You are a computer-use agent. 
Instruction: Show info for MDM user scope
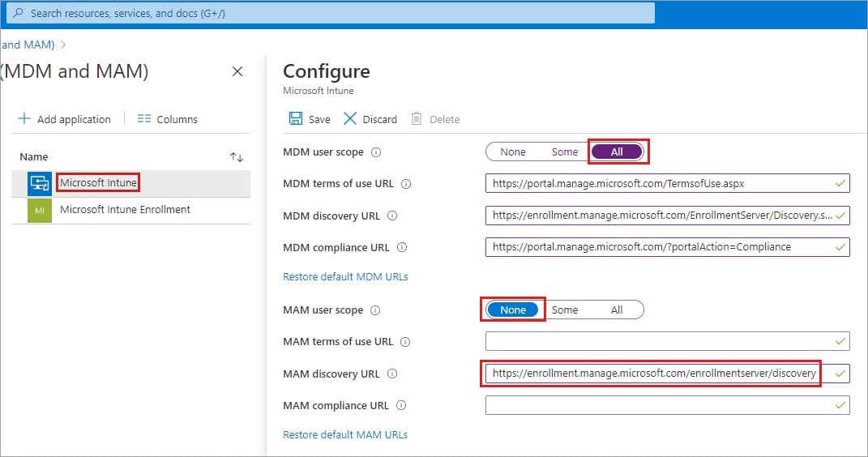pos(376,152)
